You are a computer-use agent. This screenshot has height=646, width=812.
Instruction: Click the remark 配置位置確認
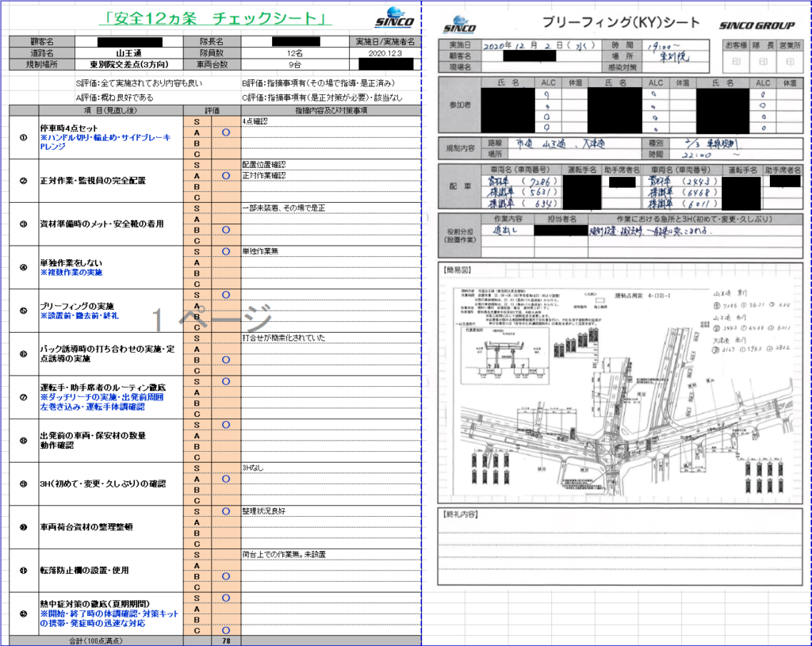pos(263,165)
